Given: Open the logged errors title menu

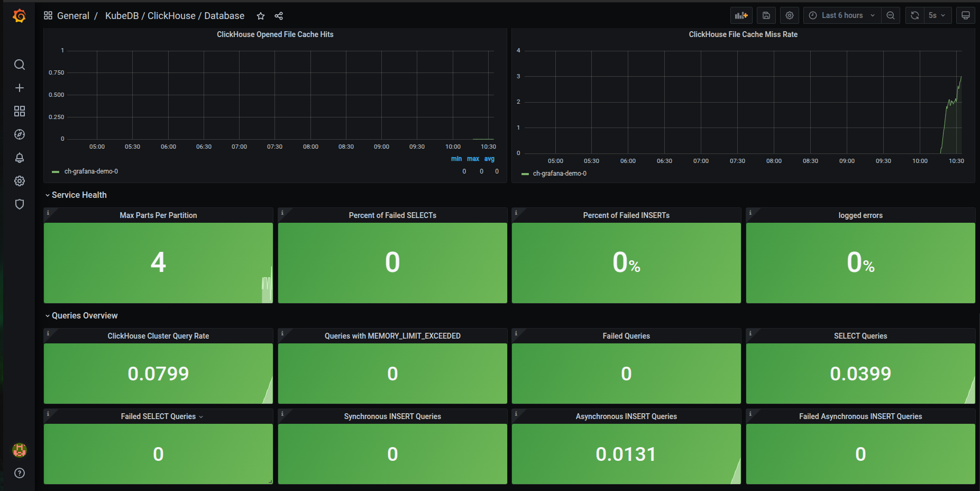Looking at the screenshot, I should click(860, 215).
